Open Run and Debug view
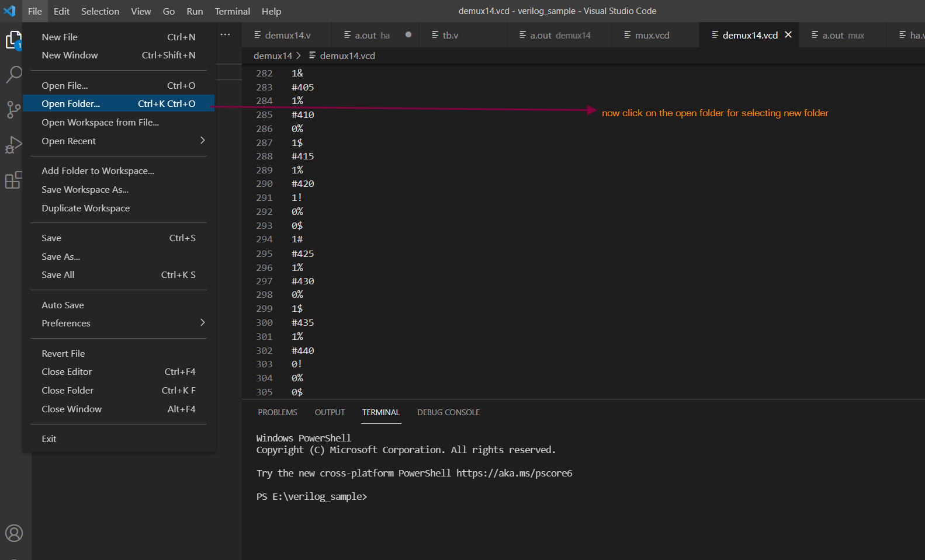This screenshot has height=560, width=925. coord(13,144)
